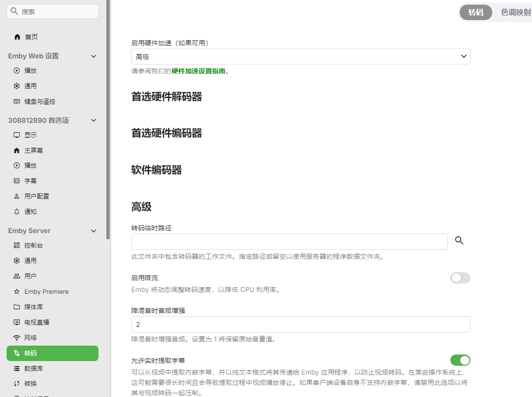This screenshot has height=397, width=532.
Task: Disable the 允许实时提取字幕 toggle
Action: (460, 360)
